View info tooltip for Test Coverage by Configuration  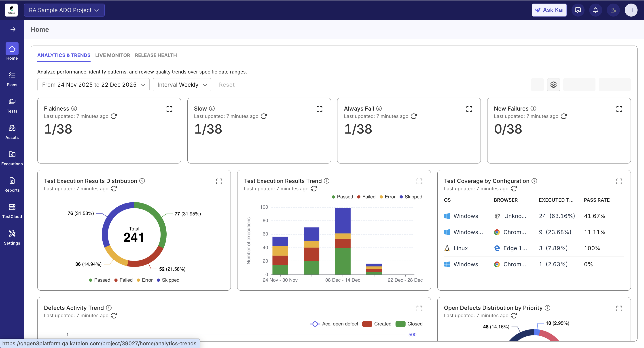[534, 181]
